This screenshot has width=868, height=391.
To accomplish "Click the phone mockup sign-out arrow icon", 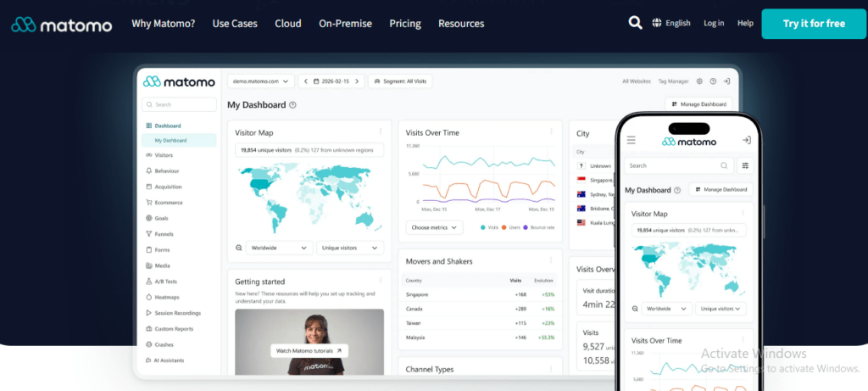I will coord(746,141).
